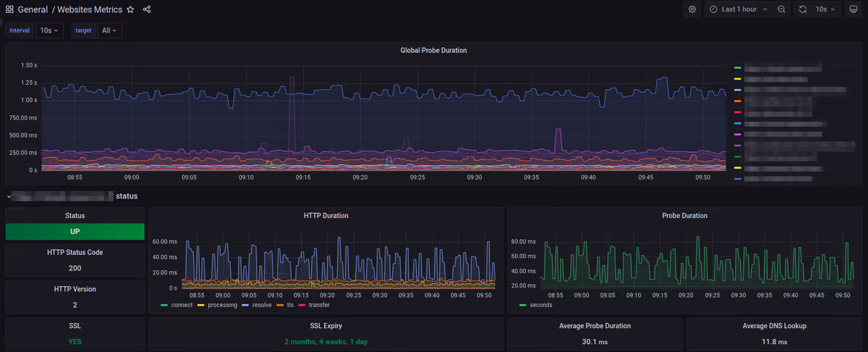
Task: Collapse the status row section
Action: pyautogui.click(x=9, y=196)
